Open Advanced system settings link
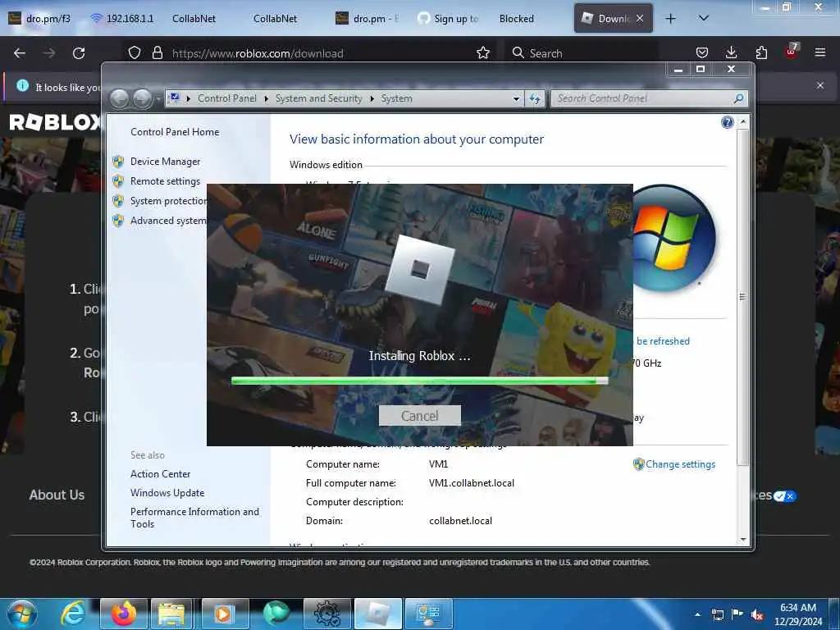Image resolution: width=840 pixels, height=630 pixels. click(x=168, y=221)
